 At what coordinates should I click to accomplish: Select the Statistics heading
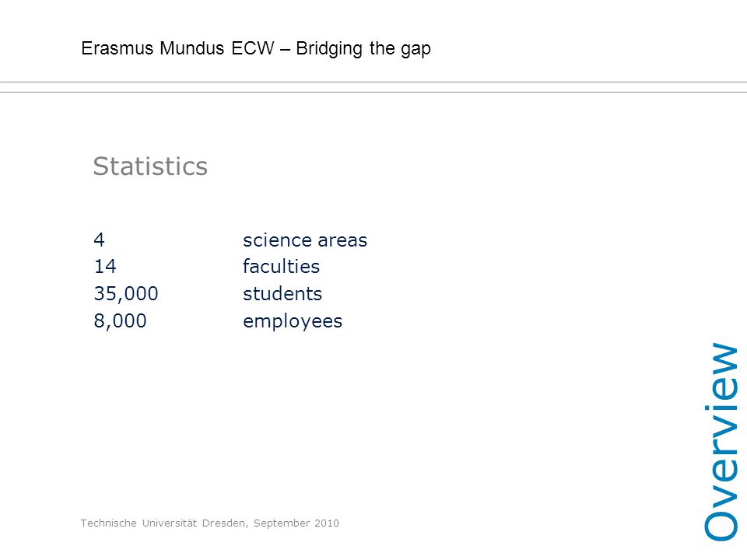(150, 166)
